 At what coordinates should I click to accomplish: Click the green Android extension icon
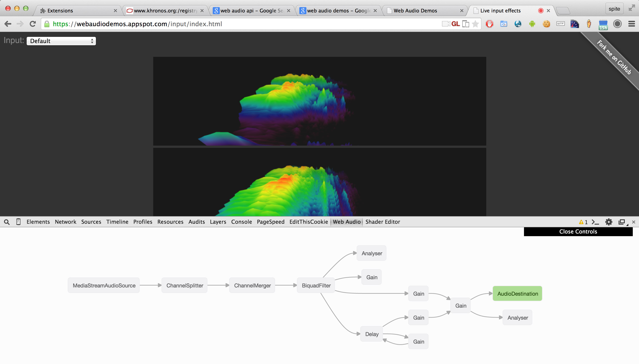pyautogui.click(x=532, y=24)
